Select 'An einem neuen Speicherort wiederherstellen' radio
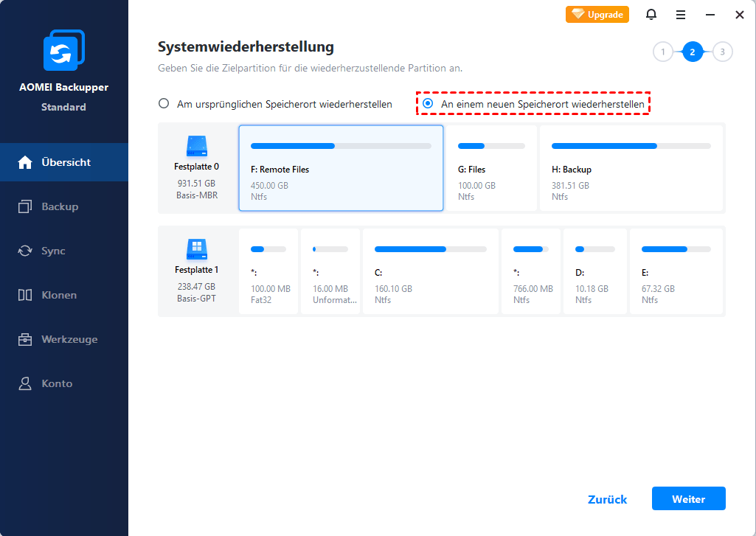Viewport: 756px width, 536px height. click(x=428, y=104)
